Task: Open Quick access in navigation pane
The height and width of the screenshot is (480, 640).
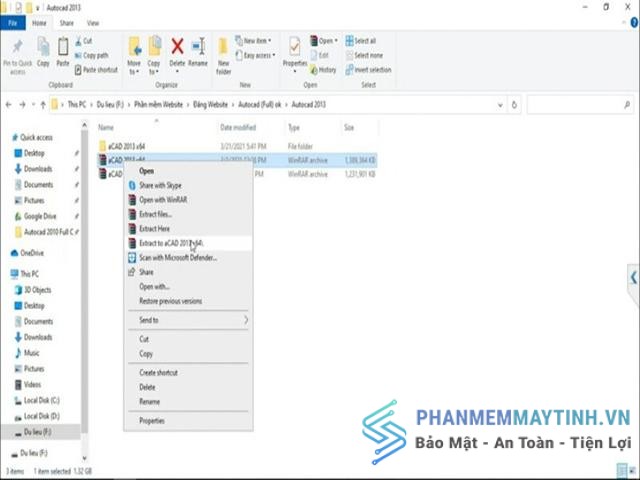Action: pos(32,138)
